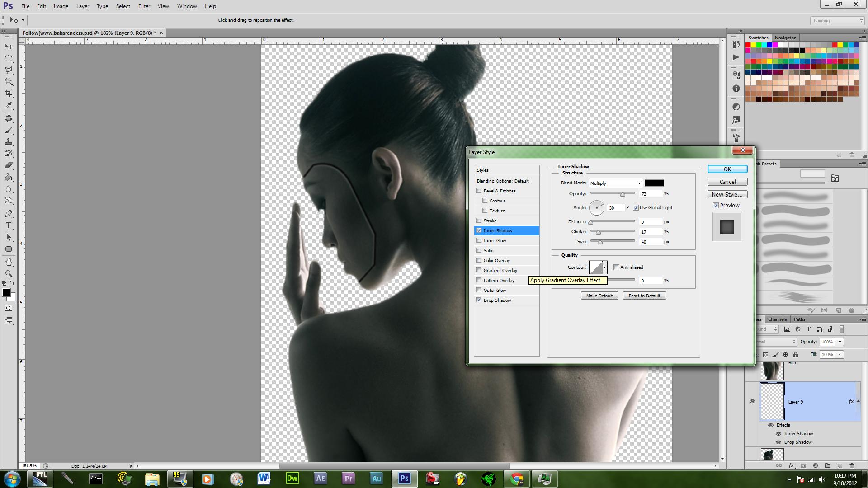Viewport: 868px width, 488px height.
Task: Enable the Color Overlay checkbox
Action: [479, 260]
